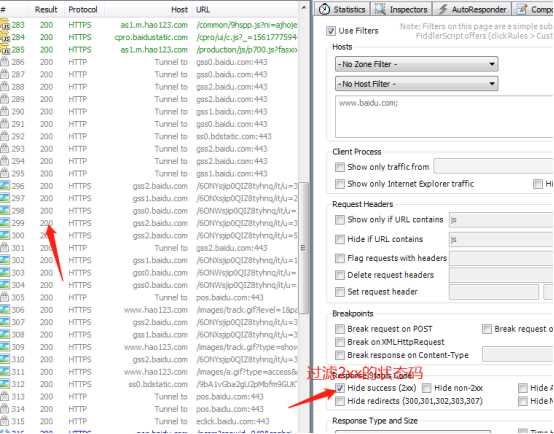Select JS session 285 icon
Viewport: 554px width, 434px height.
pyautogui.click(x=5, y=50)
